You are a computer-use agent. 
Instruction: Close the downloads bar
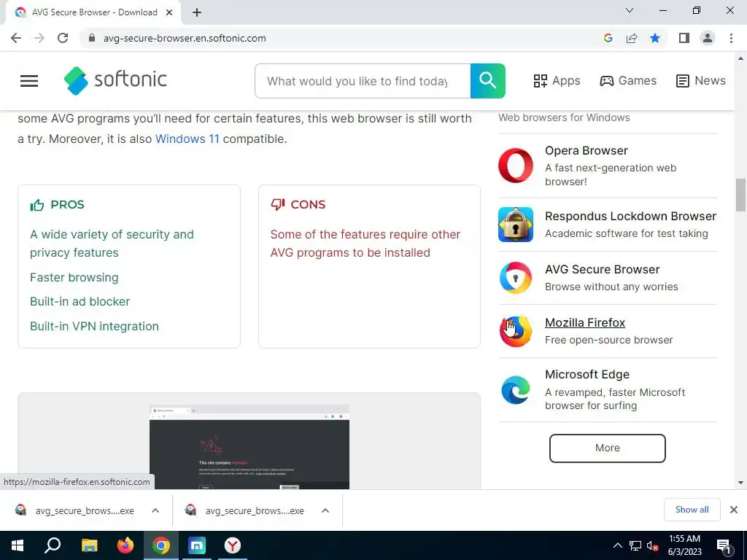click(734, 510)
